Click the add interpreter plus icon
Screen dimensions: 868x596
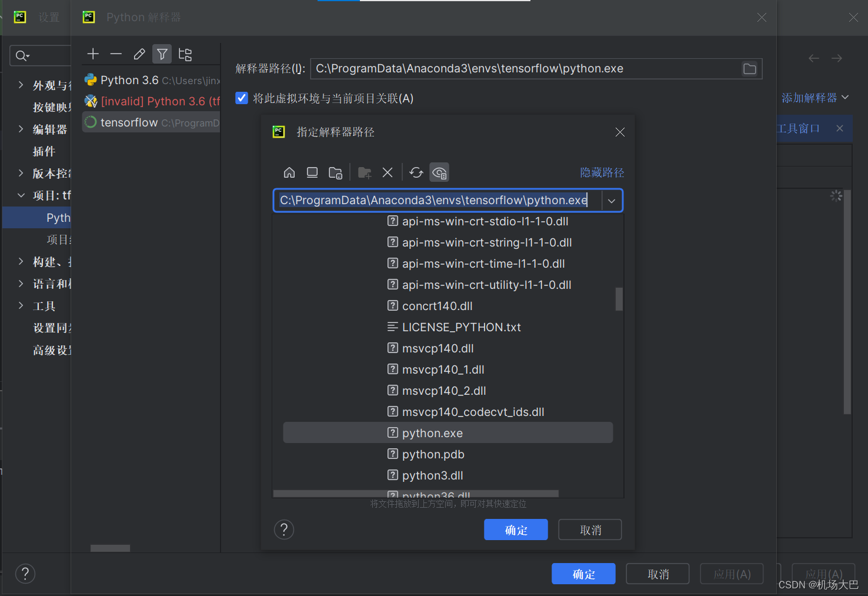93,54
